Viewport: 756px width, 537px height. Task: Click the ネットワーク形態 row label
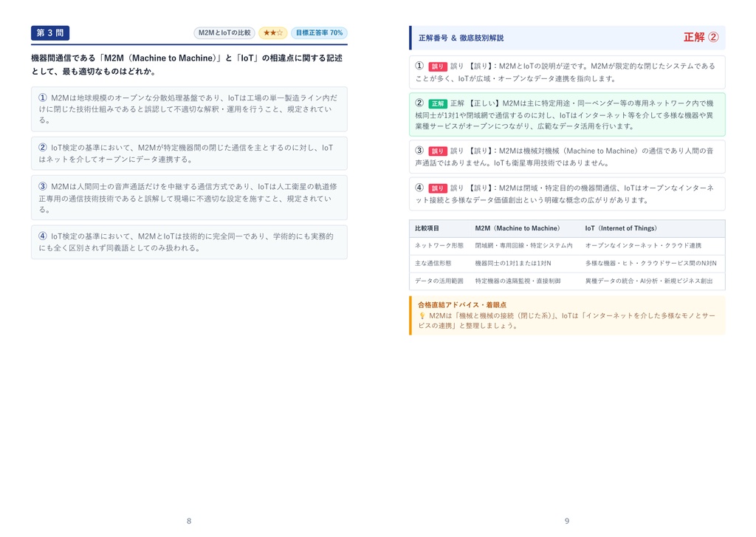click(439, 245)
